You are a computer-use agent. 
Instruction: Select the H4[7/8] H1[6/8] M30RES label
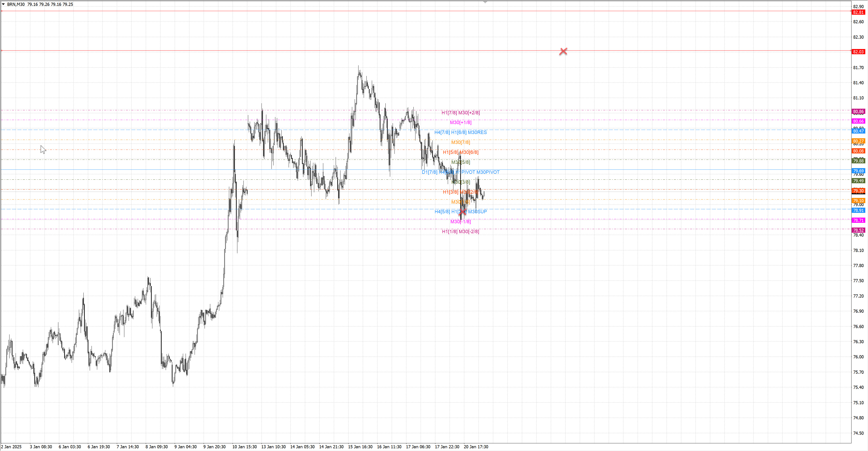click(460, 132)
